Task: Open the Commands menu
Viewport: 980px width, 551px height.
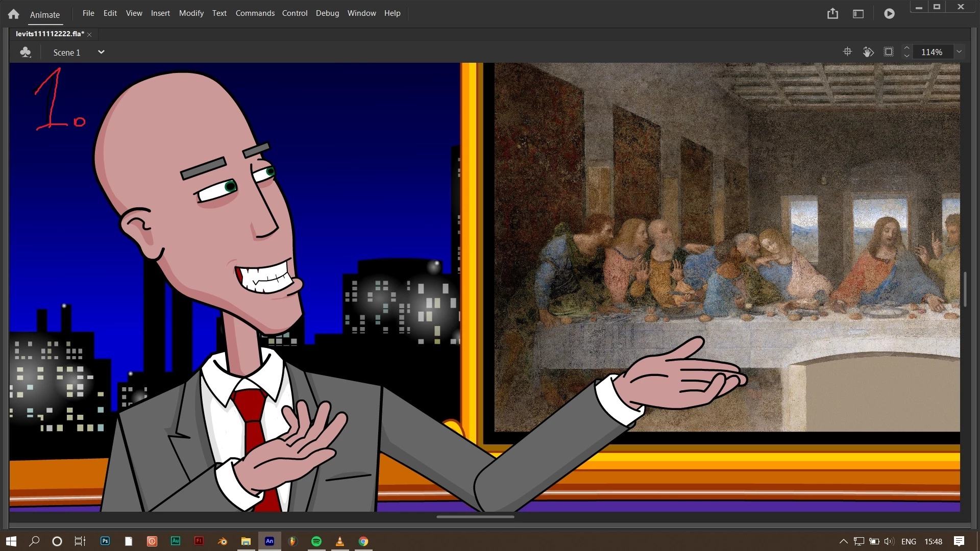Action: tap(255, 13)
